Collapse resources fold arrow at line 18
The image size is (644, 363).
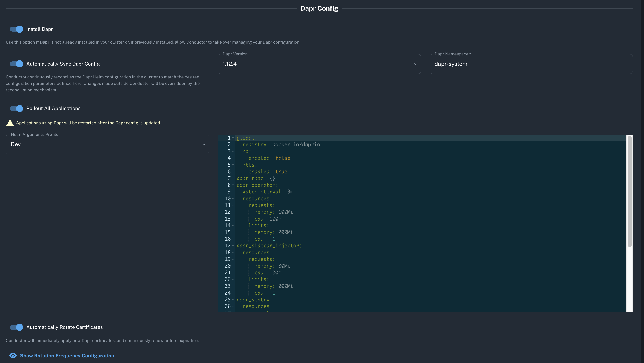[233, 253]
